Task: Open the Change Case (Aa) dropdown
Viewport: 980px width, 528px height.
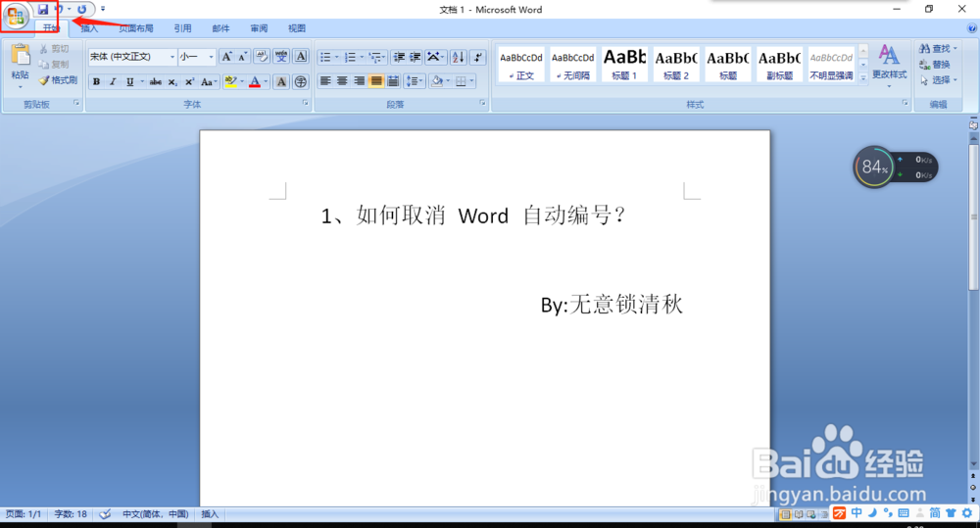Action: pyautogui.click(x=210, y=82)
